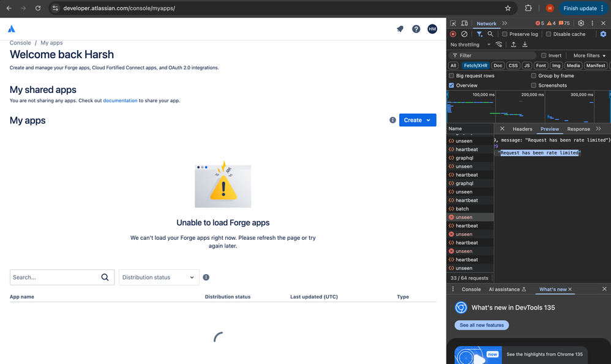Export HAR with the download icon
The image size is (611, 364).
(x=525, y=45)
